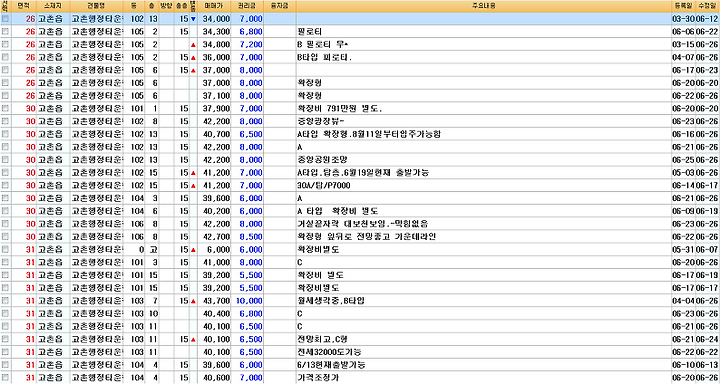
Task: Click red up arrow in '확장비별도' 05-31 row
Action: pyautogui.click(x=193, y=250)
